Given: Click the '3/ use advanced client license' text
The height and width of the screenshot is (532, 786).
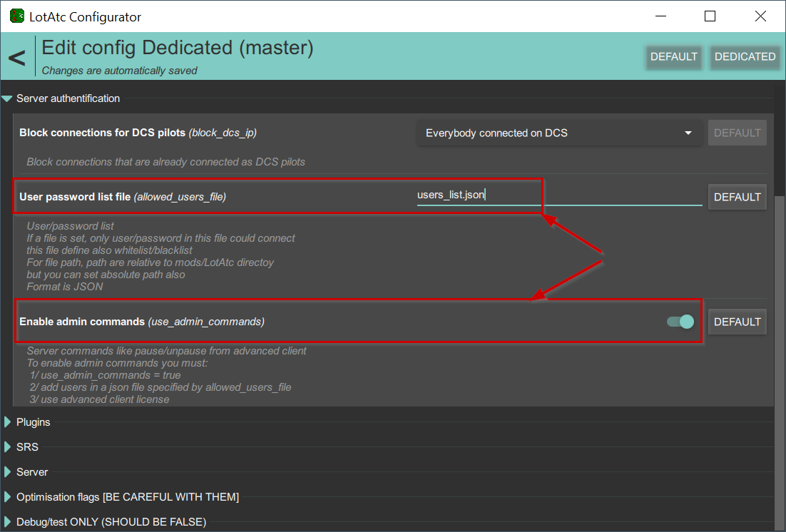Looking at the screenshot, I should (x=99, y=399).
